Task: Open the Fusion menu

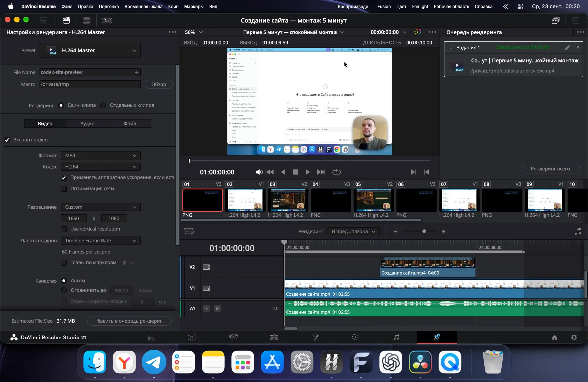Action: tap(384, 6)
